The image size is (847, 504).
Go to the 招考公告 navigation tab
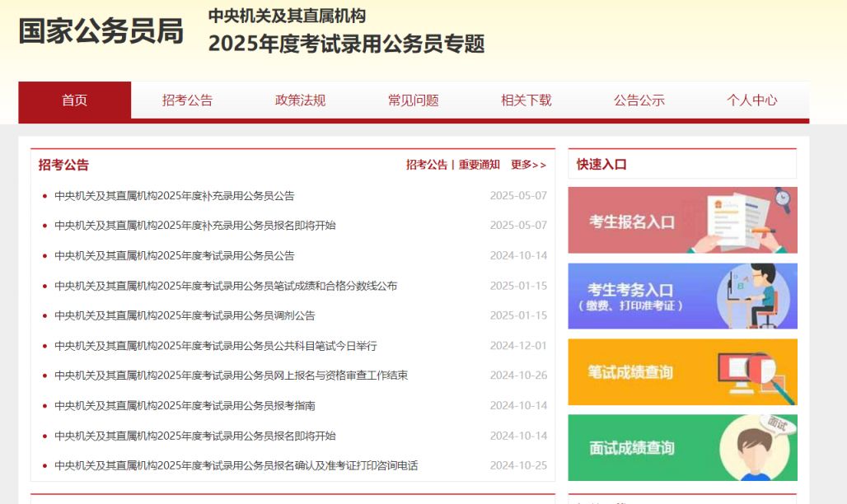click(187, 100)
